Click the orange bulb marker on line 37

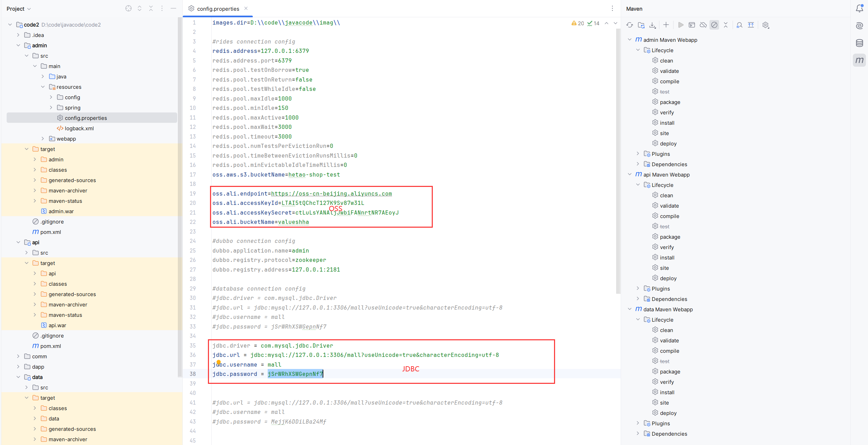tap(219, 362)
